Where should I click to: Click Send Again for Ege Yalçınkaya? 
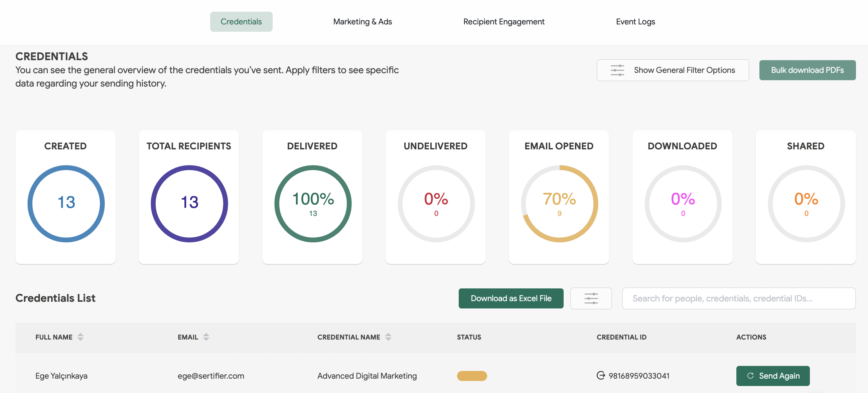tap(772, 376)
